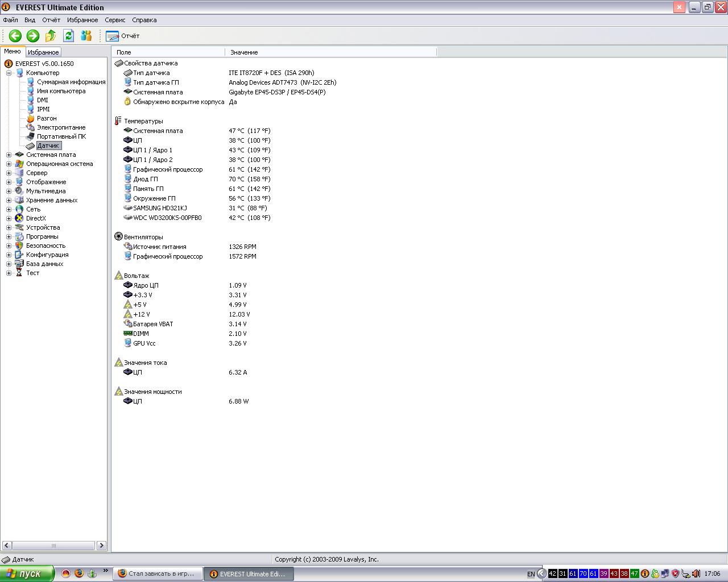Click the green smiley icon in the system tray
The width and height of the screenshot is (728, 582).
pyautogui.click(x=655, y=573)
